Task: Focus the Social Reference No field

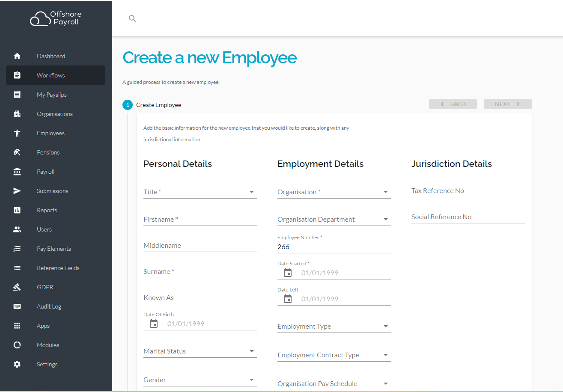Action: coord(468,217)
